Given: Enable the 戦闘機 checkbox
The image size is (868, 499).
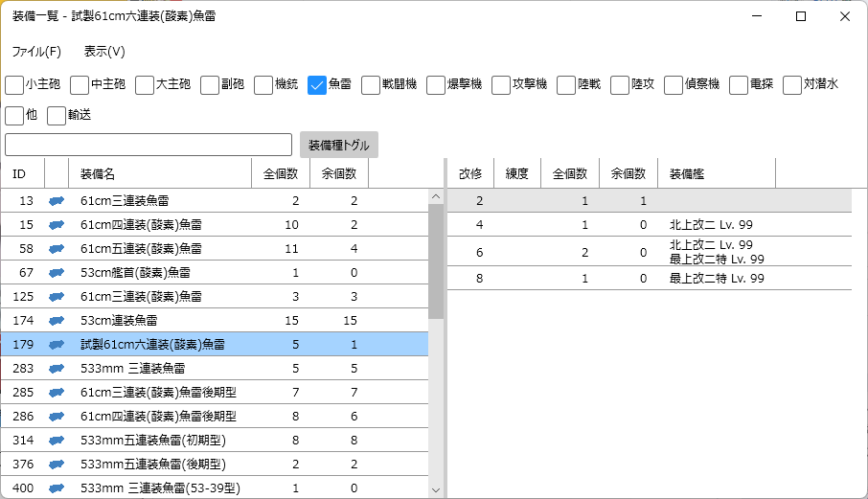Looking at the screenshot, I should pos(371,84).
